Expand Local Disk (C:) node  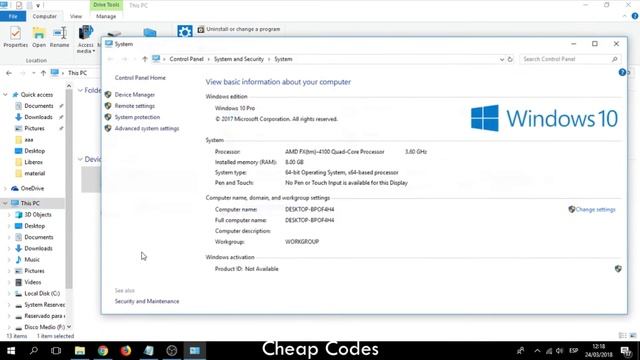click(9, 293)
